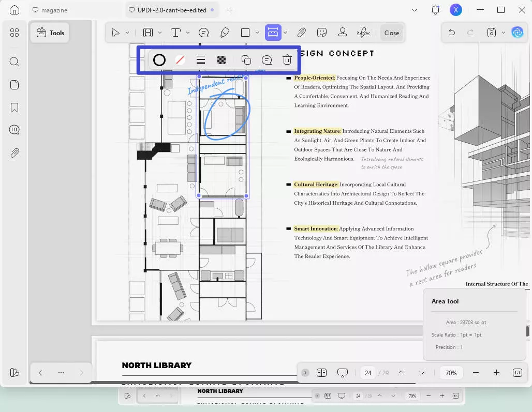Select the rectangle shape tool
The height and width of the screenshot is (412, 532).
click(x=244, y=32)
